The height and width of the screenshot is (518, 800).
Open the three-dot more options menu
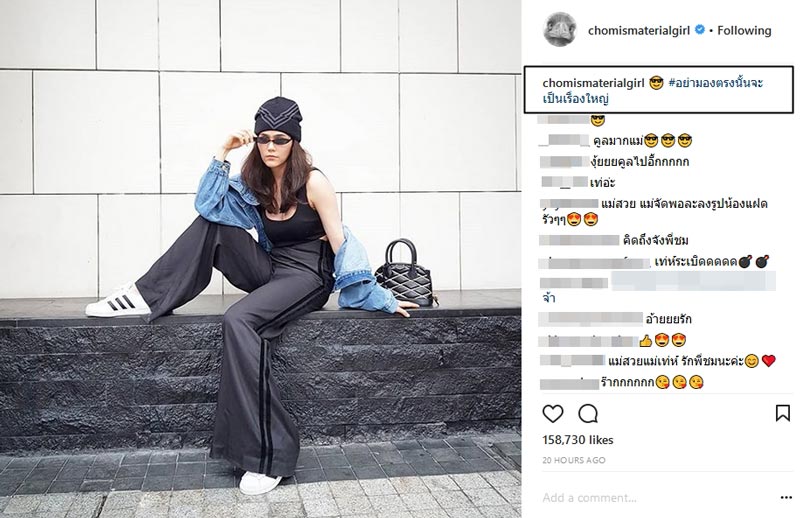[786, 498]
